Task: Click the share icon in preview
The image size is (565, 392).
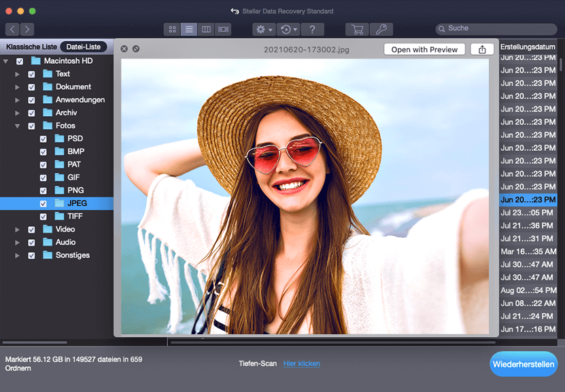Action: pyautogui.click(x=482, y=49)
